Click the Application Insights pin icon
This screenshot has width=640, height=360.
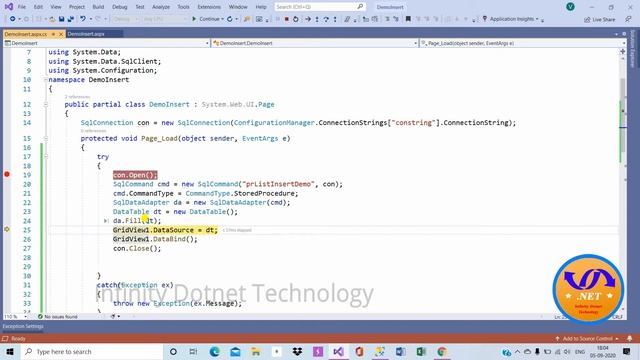coord(485,19)
